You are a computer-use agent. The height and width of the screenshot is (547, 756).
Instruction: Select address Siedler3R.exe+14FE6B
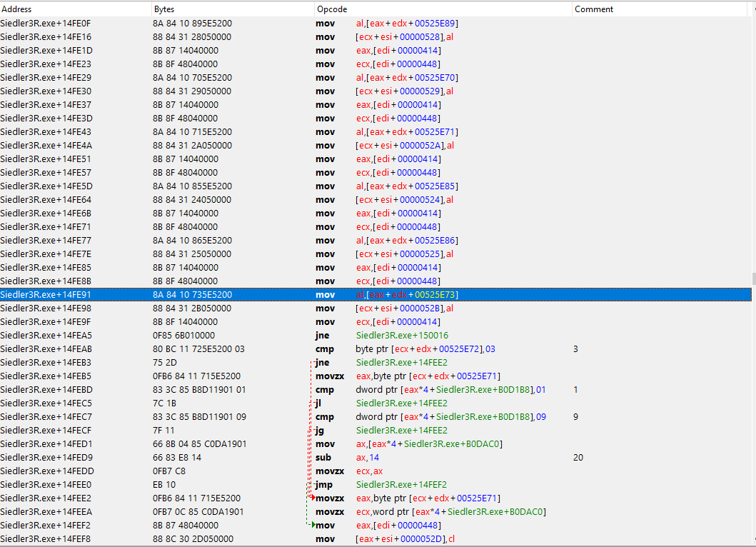pos(46,214)
